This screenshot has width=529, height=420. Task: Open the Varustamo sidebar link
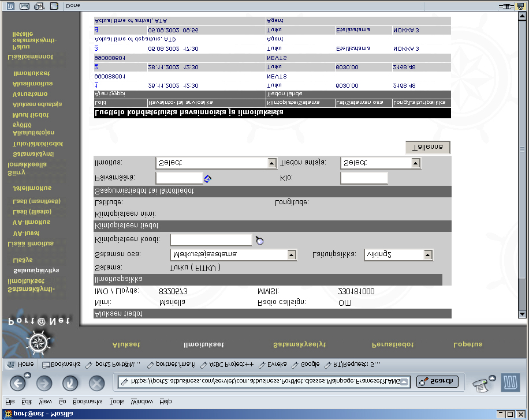(30, 93)
